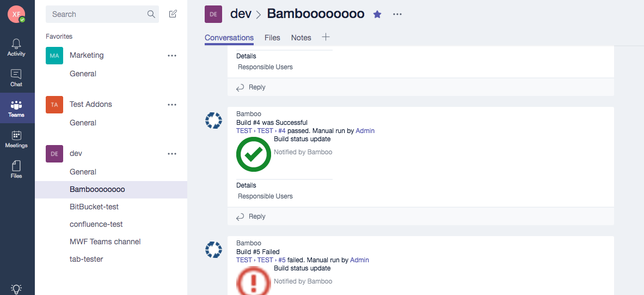Select Marketing team name
This screenshot has width=644, height=295.
tap(87, 55)
